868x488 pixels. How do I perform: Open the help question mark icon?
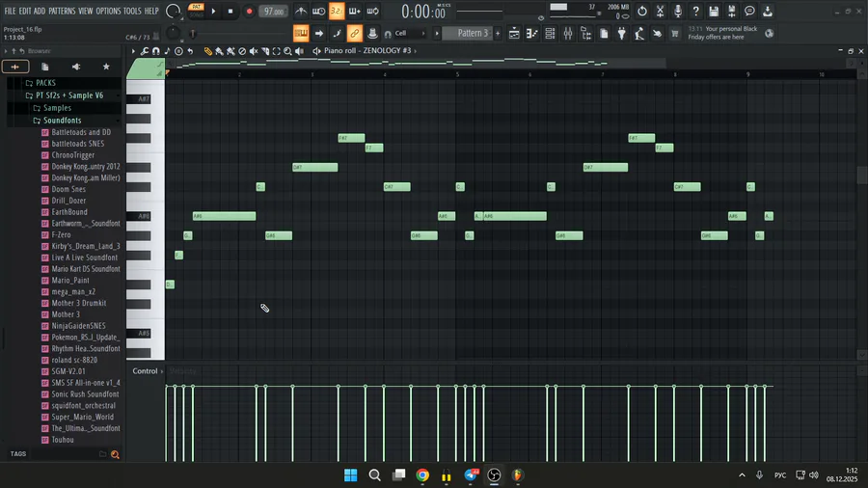coord(695,11)
